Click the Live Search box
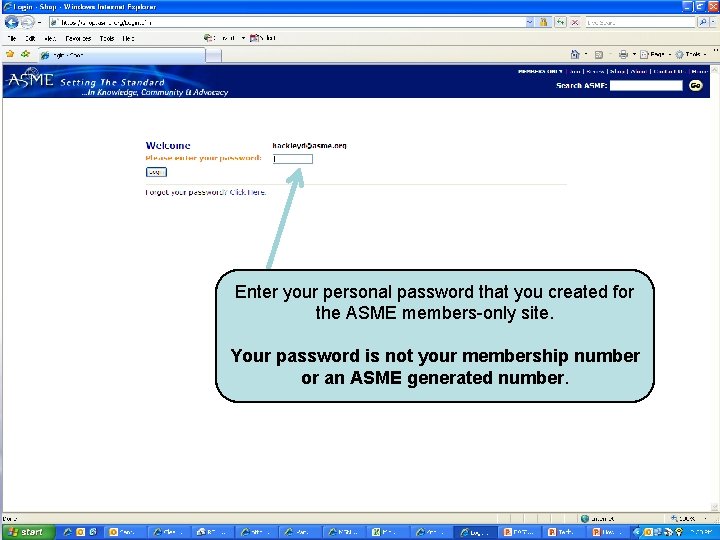The height and width of the screenshot is (540, 720). (640, 22)
